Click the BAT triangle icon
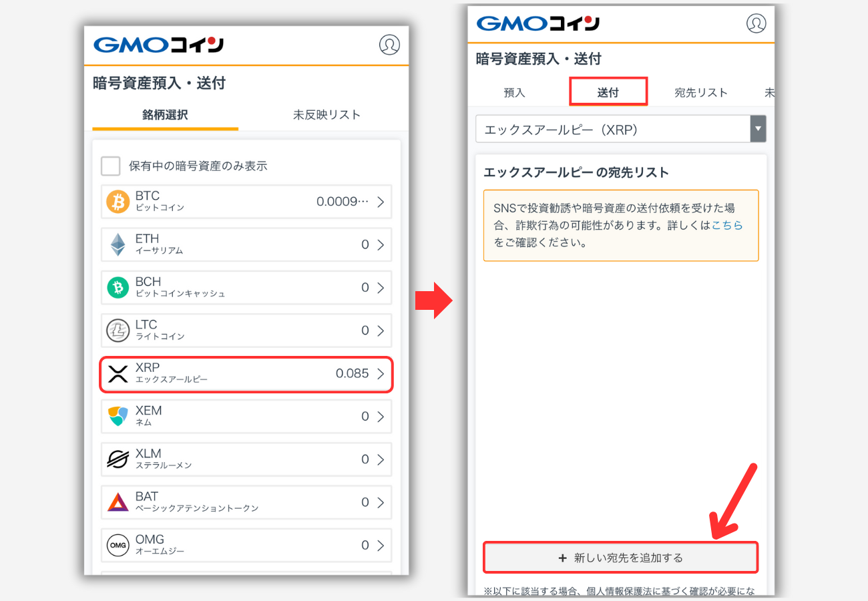 118,502
